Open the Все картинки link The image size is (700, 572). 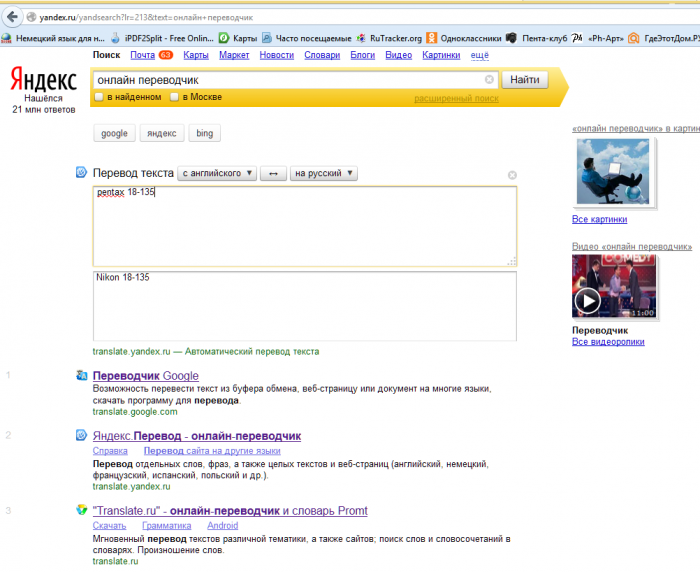(600, 219)
